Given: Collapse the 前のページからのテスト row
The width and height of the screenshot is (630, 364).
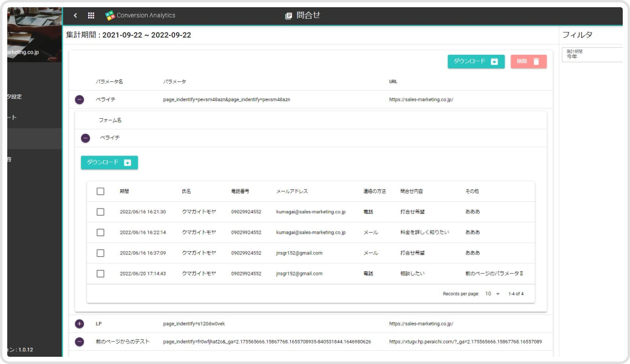Looking at the screenshot, I should pyautogui.click(x=80, y=342).
